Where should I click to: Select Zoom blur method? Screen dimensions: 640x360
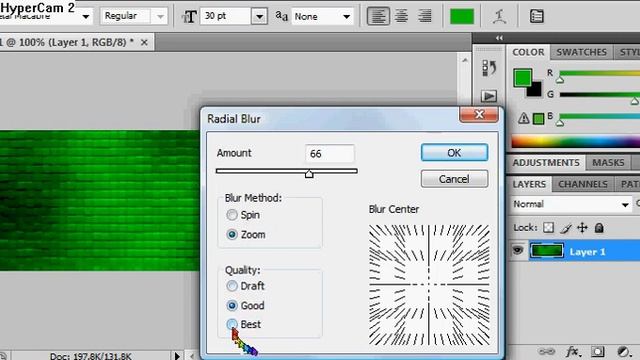pos(232,234)
